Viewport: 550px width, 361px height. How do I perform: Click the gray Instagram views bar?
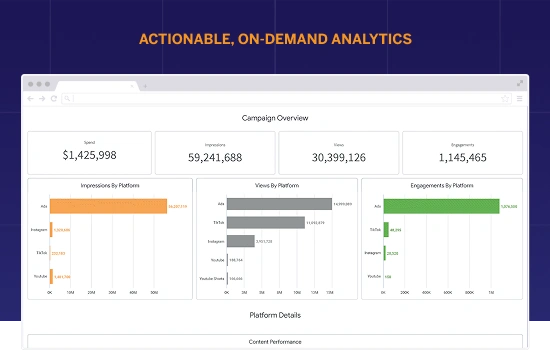click(x=241, y=241)
